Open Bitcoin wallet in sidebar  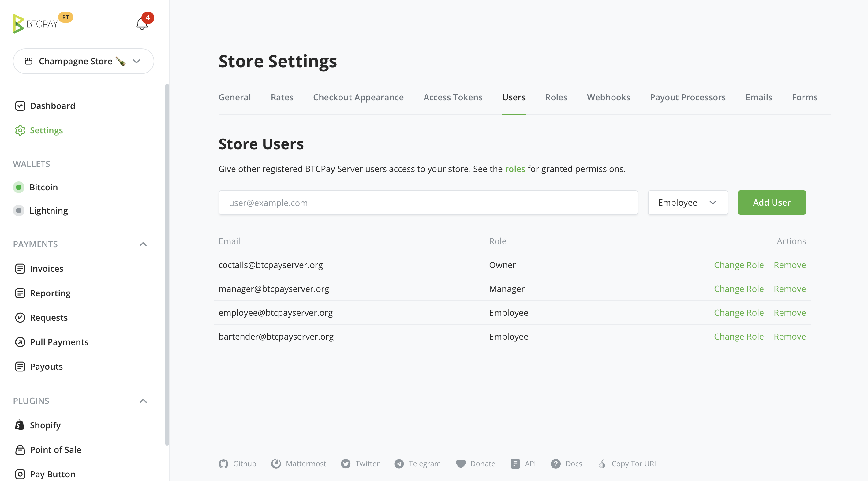coord(43,187)
